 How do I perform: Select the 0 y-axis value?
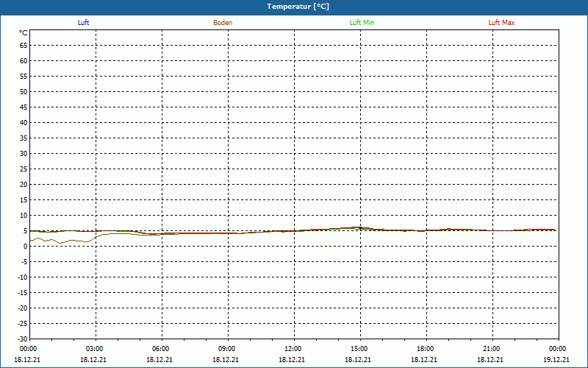click(25, 247)
